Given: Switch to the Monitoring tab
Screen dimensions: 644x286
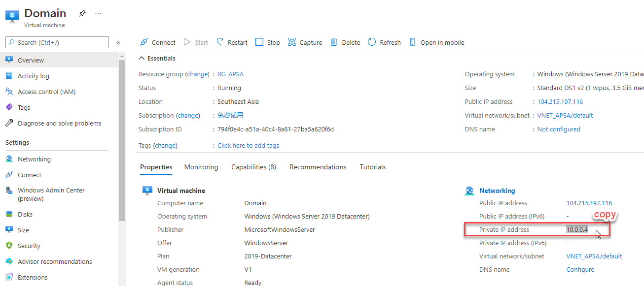Looking at the screenshot, I should (201, 167).
